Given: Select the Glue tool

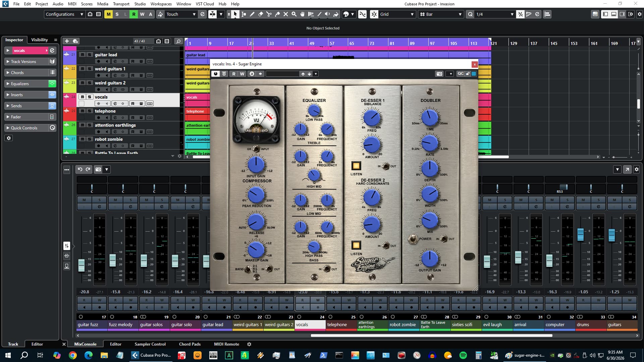Looking at the screenshot, I should coord(277,14).
